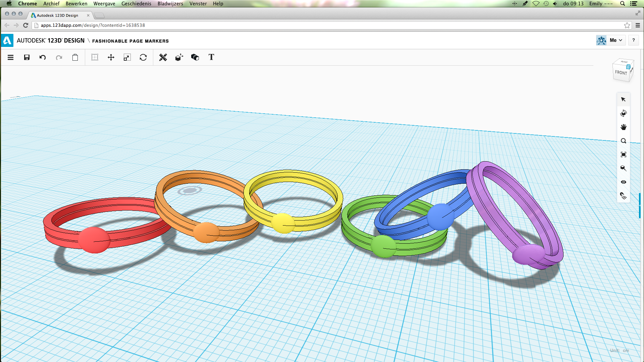This screenshot has height=362, width=644.
Task: Click the FRONT face of the view cube
Action: click(621, 72)
